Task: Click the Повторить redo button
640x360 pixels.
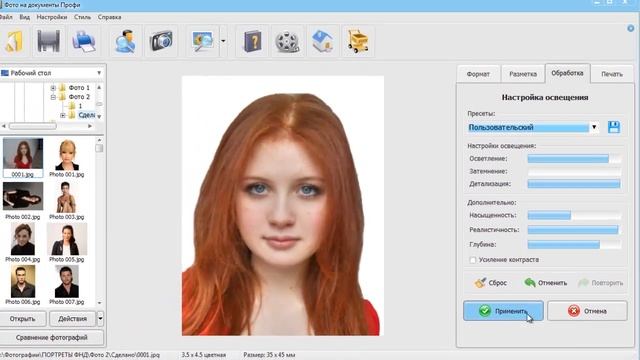Action: coord(601,282)
